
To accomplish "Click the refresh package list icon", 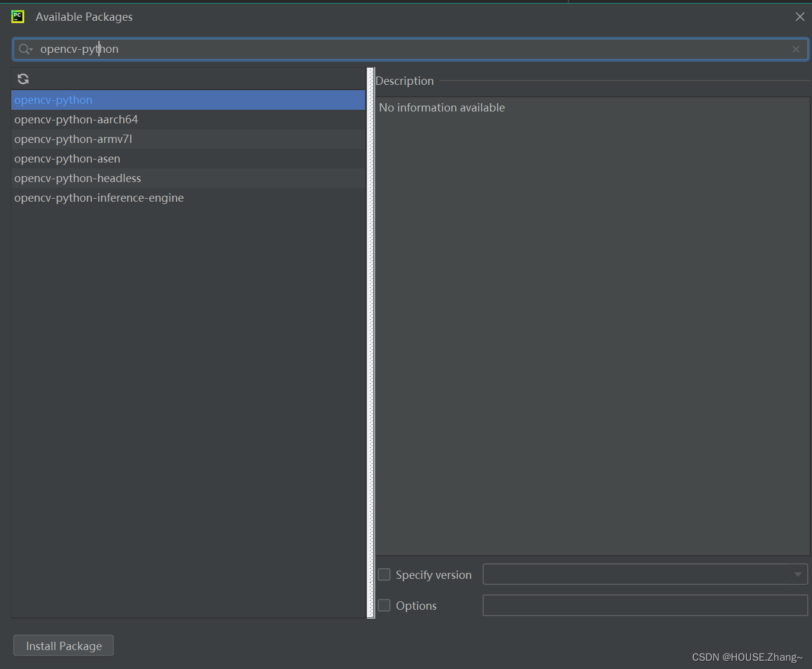I will (23, 79).
